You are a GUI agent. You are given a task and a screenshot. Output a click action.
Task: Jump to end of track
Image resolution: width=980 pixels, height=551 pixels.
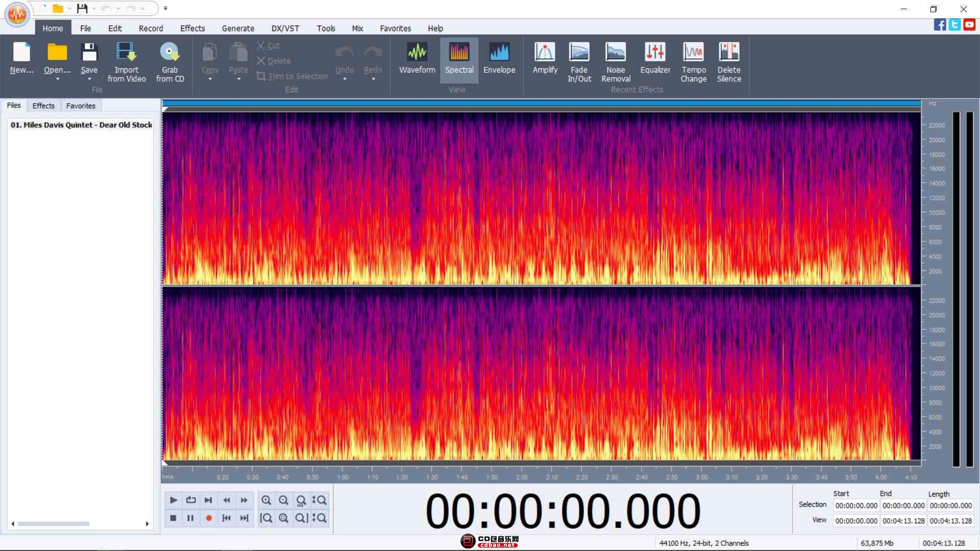pyautogui.click(x=244, y=518)
